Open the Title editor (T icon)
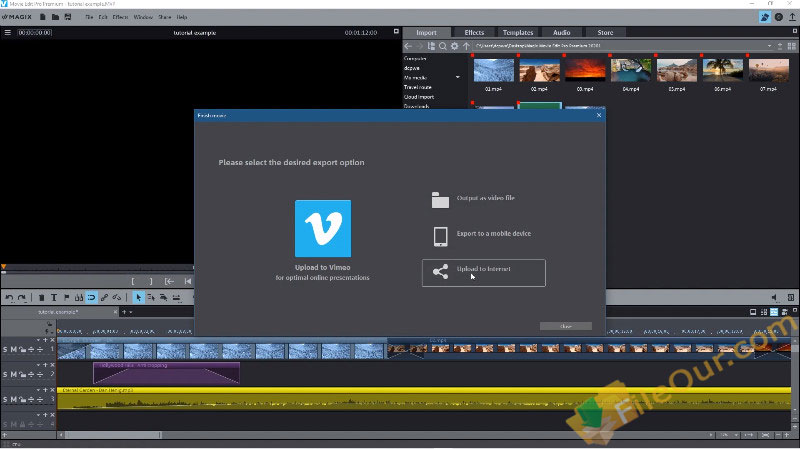800x449 pixels. (54, 297)
